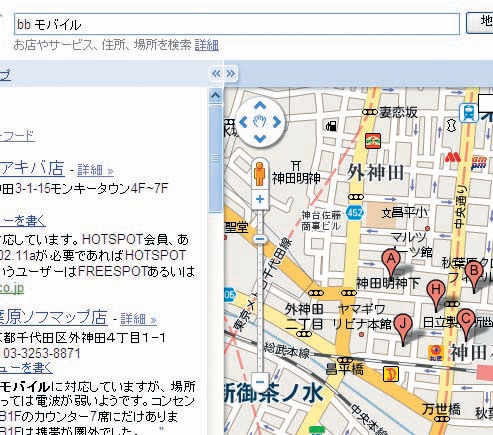Click the 外神田 district label

(375, 173)
